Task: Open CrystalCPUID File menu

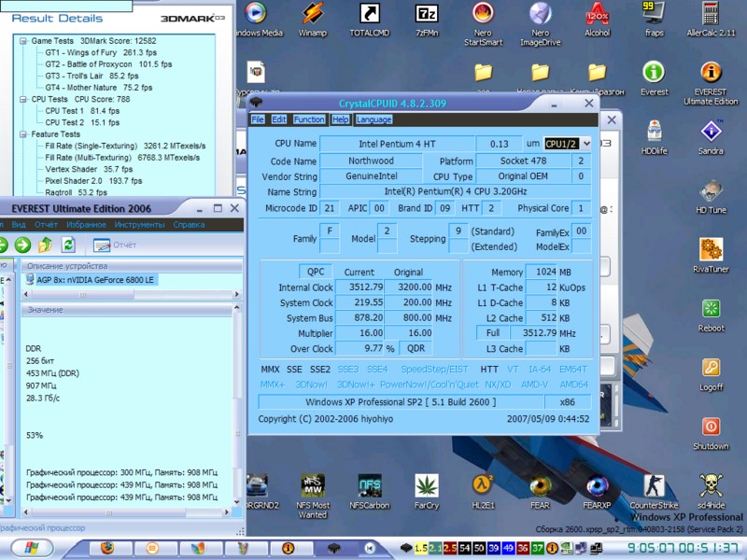Action: click(x=258, y=119)
